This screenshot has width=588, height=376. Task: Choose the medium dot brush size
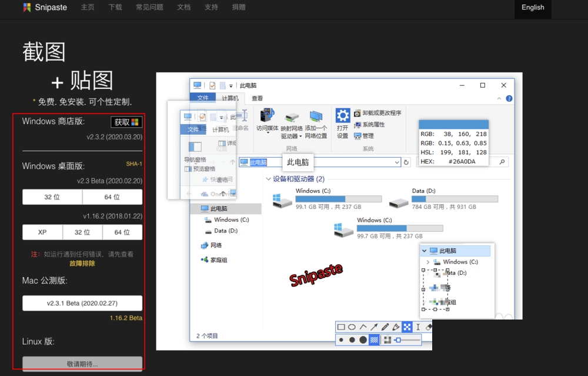[x=352, y=340]
